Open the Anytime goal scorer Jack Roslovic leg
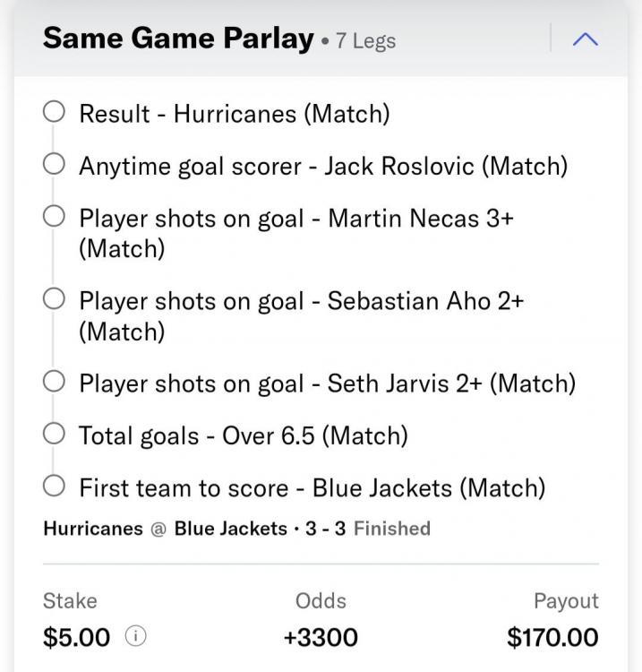Screen dimensions: 642x672 323,166
